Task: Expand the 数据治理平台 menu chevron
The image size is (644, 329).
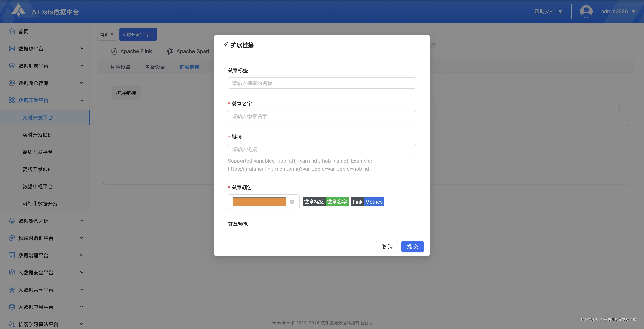Action: (x=82, y=255)
